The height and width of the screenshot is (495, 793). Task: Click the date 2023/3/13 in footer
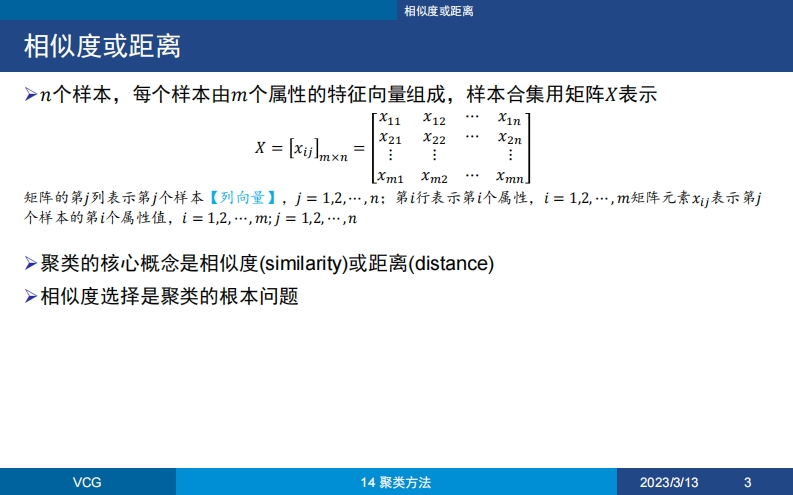tap(669, 482)
